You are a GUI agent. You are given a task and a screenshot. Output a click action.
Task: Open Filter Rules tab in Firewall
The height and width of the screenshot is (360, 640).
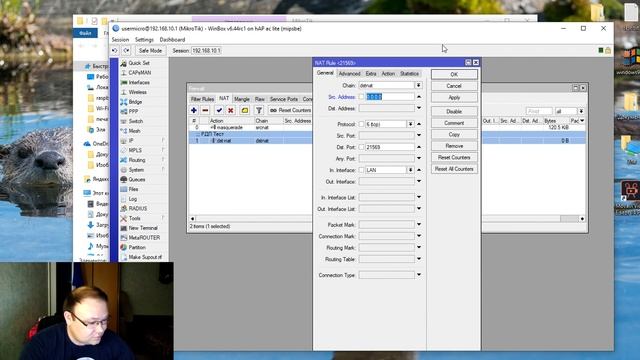click(x=202, y=99)
